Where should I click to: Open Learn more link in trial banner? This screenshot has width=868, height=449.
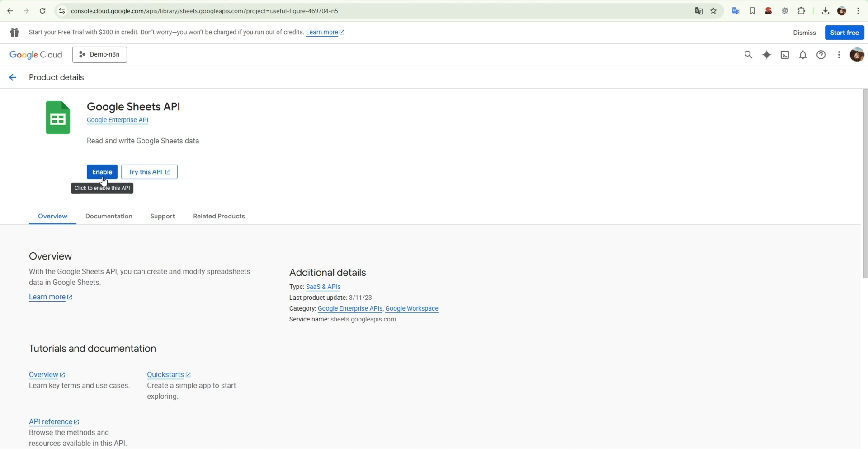point(325,33)
